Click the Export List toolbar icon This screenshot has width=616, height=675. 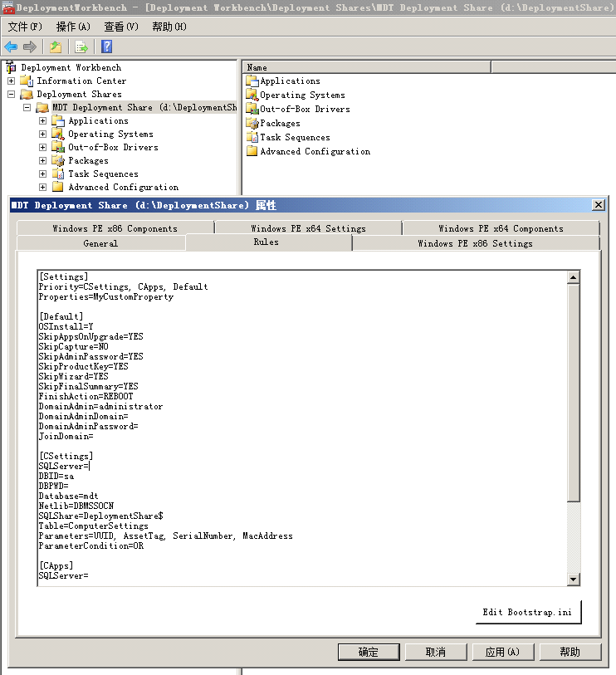click(81, 47)
